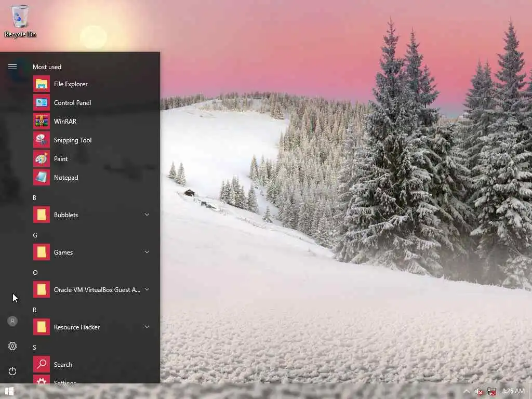The image size is (532, 399).
Task: Click the Resource Hacker folder icon
Action: click(42, 327)
